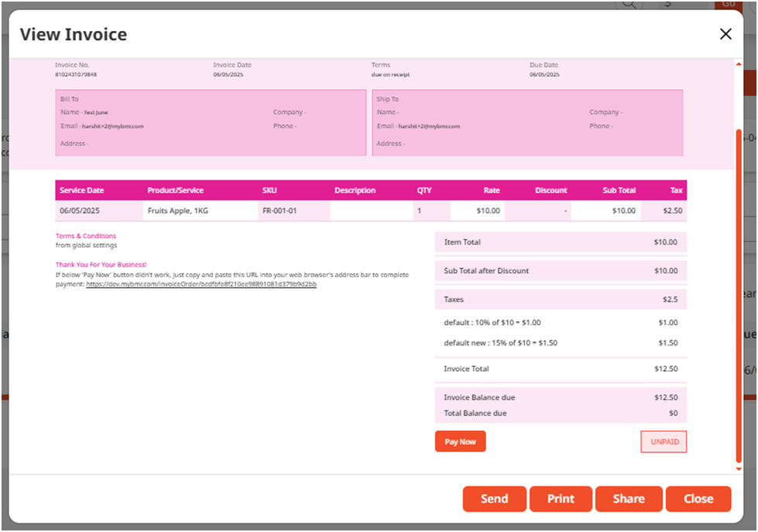Image resolution: width=758 pixels, height=532 pixels.
Task: Click the Ship To email address
Action: 429,126
